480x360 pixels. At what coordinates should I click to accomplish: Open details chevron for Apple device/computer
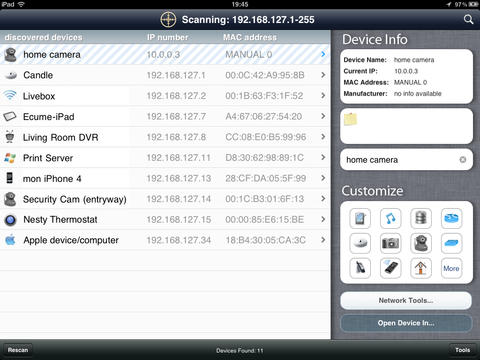click(323, 240)
